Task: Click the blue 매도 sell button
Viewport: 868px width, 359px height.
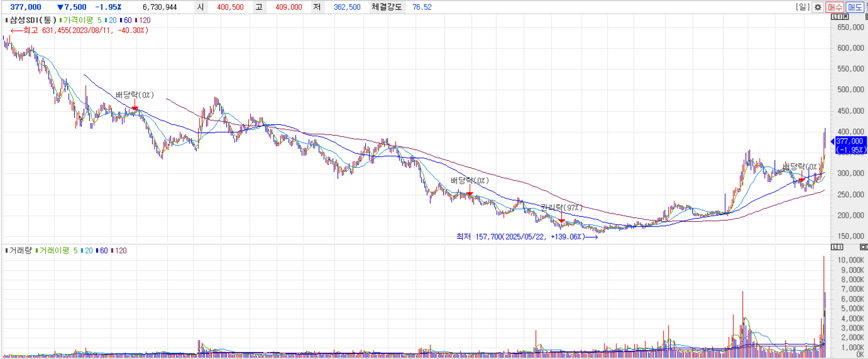Action: 854,7
